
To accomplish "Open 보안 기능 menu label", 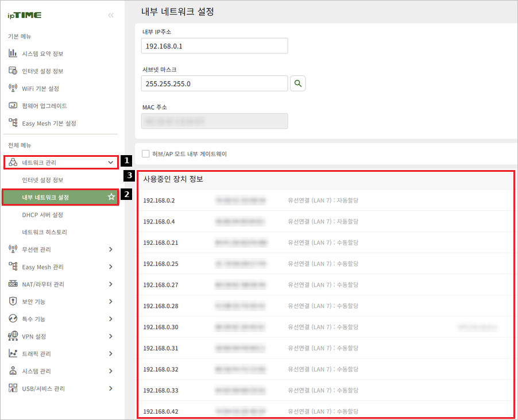I will tap(33, 302).
